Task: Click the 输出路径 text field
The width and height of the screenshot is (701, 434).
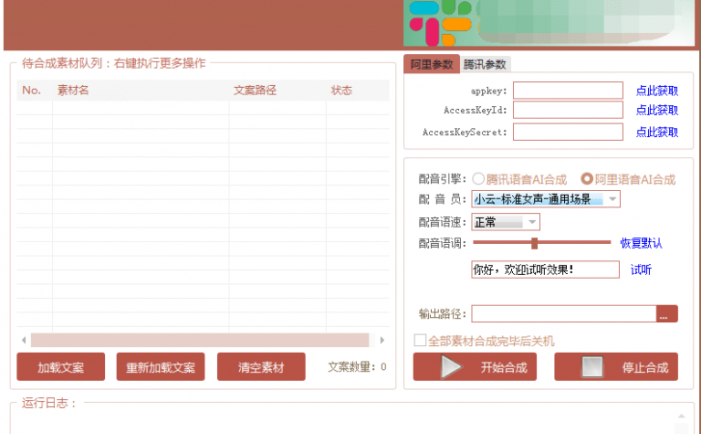Action: pos(564,314)
